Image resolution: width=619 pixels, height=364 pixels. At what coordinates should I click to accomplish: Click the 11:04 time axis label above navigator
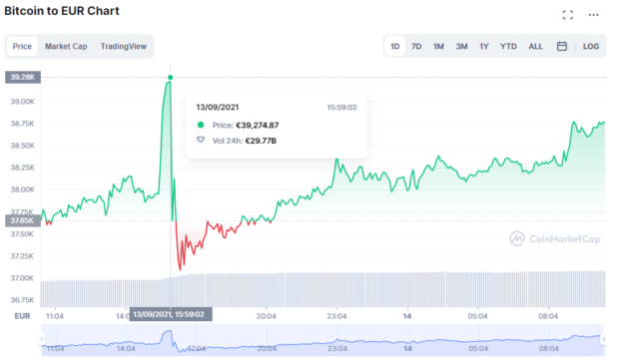(x=55, y=316)
